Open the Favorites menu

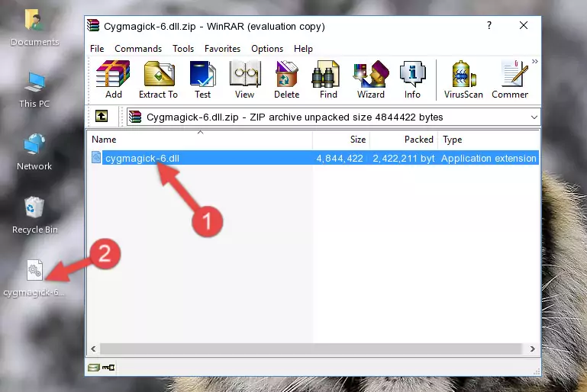point(222,49)
